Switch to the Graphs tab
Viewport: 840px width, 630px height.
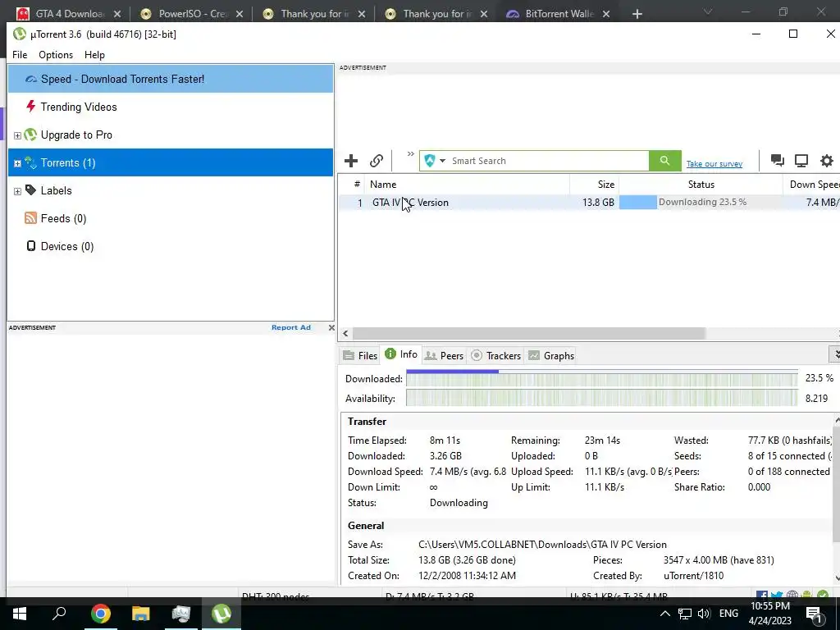coord(551,356)
